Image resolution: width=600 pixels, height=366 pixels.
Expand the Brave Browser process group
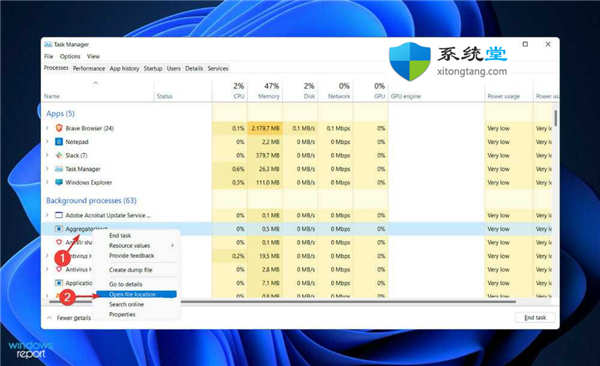tap(47, 128)
